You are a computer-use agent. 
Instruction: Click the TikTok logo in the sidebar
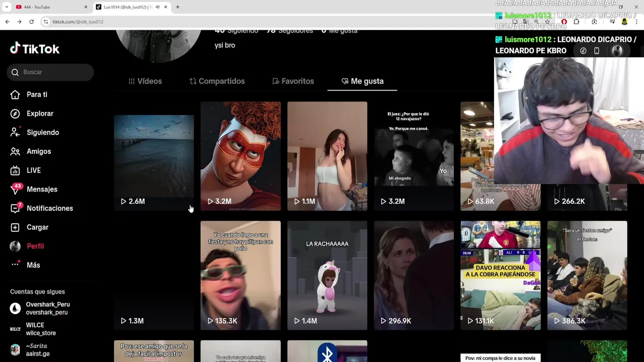pos(35,49)
